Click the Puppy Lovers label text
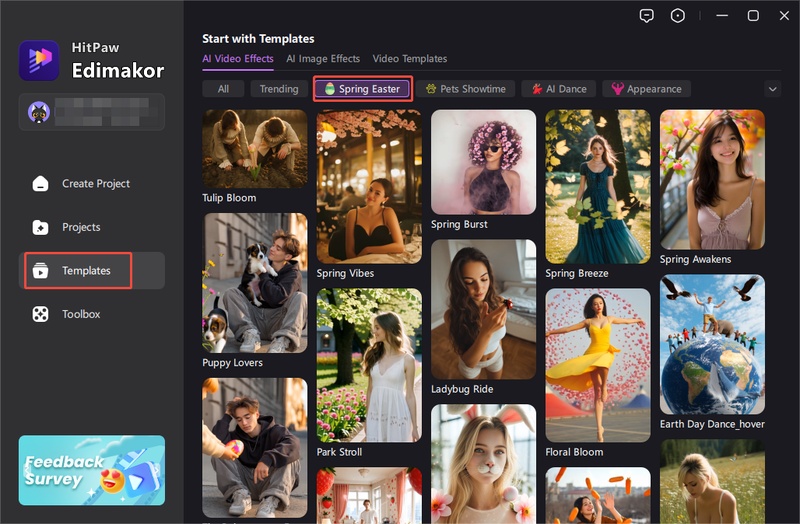This screenshot has height=524, width=800. [x=232, y=363]
